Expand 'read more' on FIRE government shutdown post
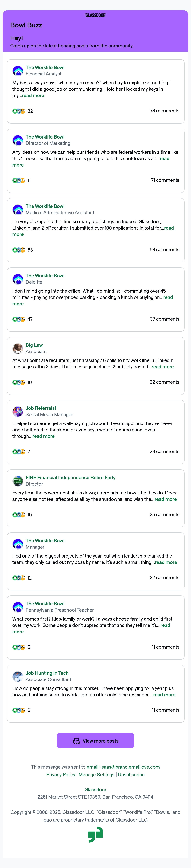Viewport: 191px width, 868px height. pyautogui.click(x=165, y=499)
